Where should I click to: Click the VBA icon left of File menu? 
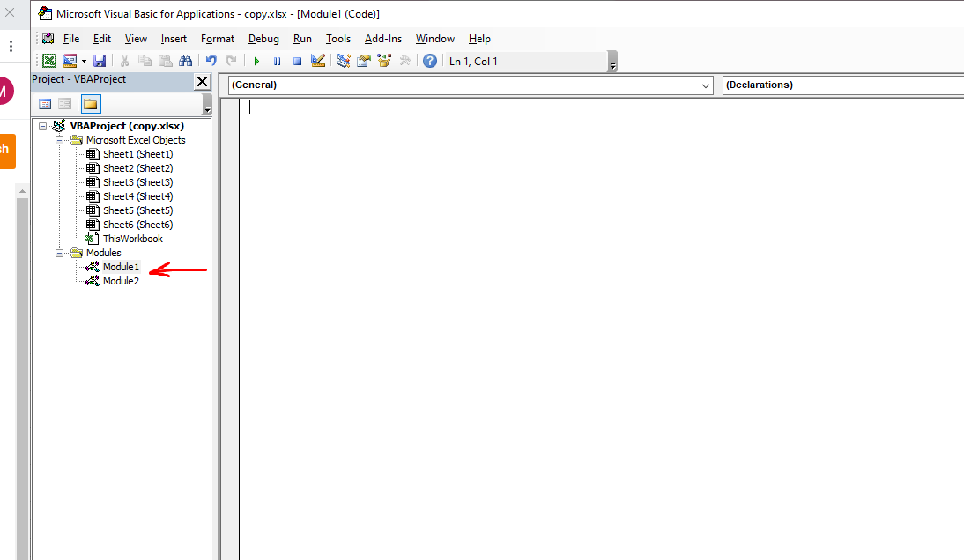point(48,39)
